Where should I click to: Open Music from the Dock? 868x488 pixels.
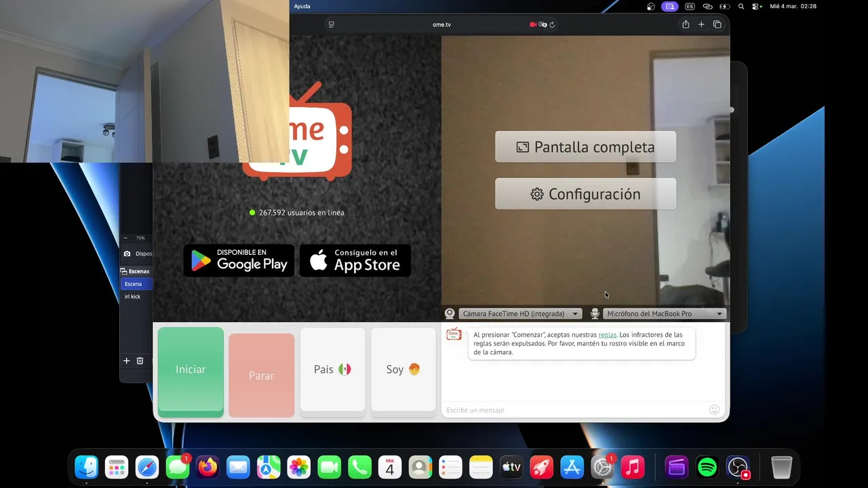pyautogui.click(x=633, y=467)
